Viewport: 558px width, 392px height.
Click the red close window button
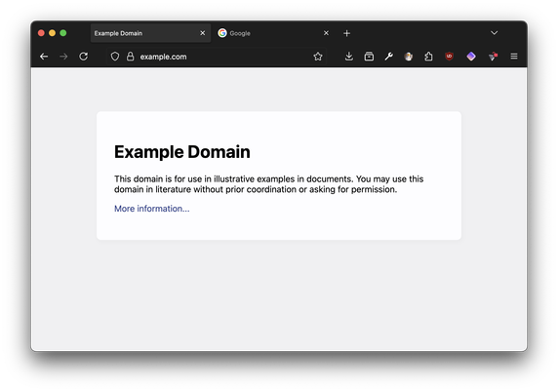(x=41, y=33)
